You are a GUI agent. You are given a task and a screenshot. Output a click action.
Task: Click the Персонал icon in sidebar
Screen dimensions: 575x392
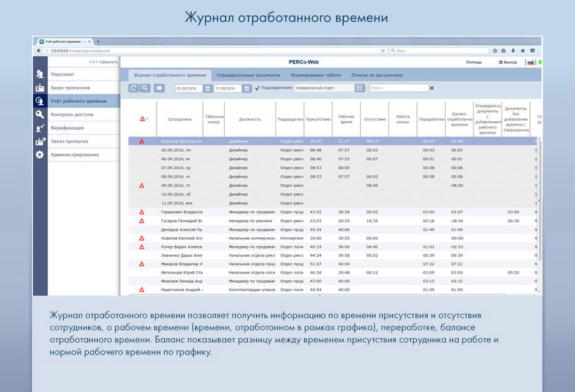[x=40, y=74]
